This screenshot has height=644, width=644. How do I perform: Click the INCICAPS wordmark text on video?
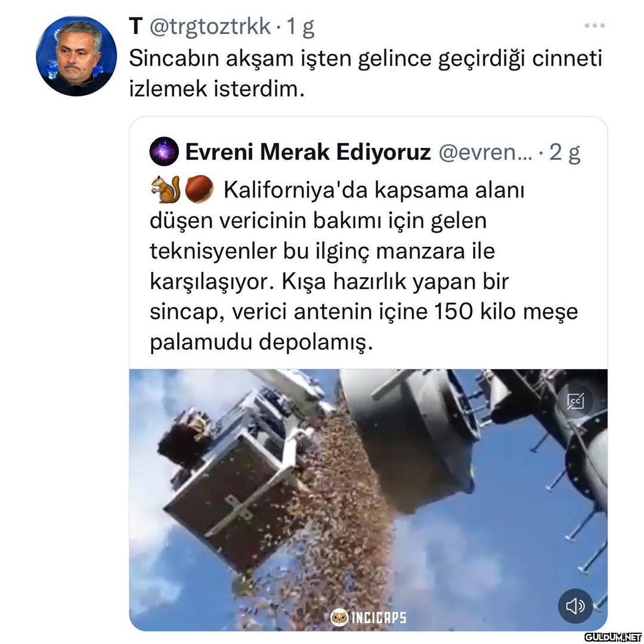(x=378, y=617)
